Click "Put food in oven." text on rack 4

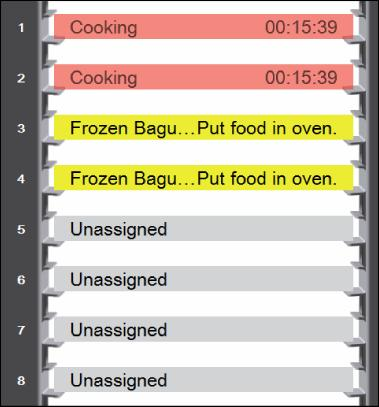(x=267, y=178)
